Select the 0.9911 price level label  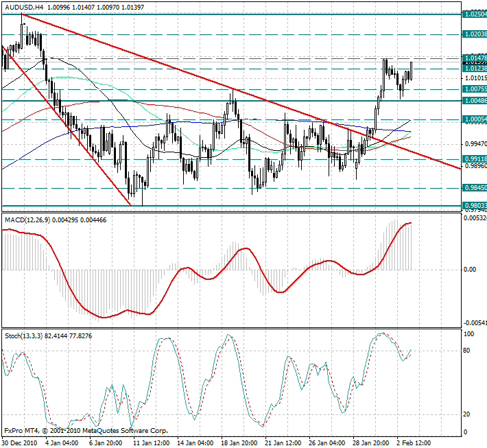(475, 159)
